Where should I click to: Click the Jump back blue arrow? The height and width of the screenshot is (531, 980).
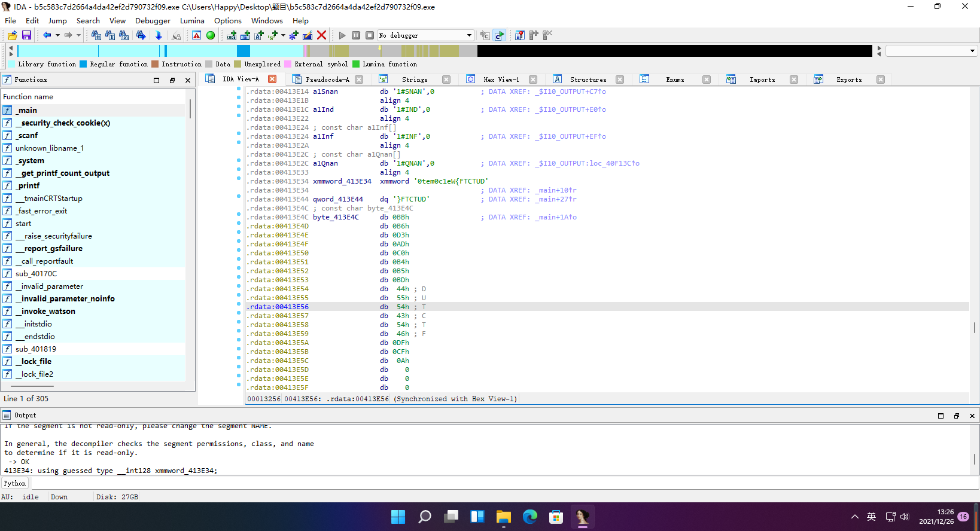point(47,35)
